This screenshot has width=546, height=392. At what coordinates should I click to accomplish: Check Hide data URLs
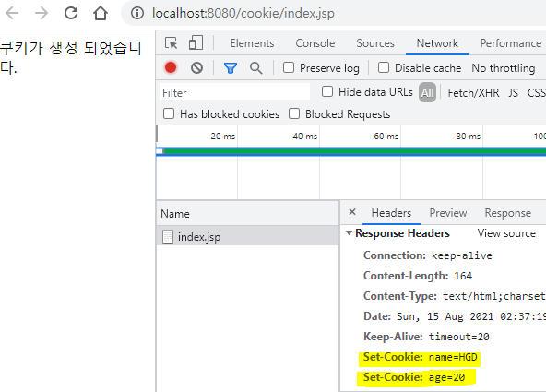327,91
